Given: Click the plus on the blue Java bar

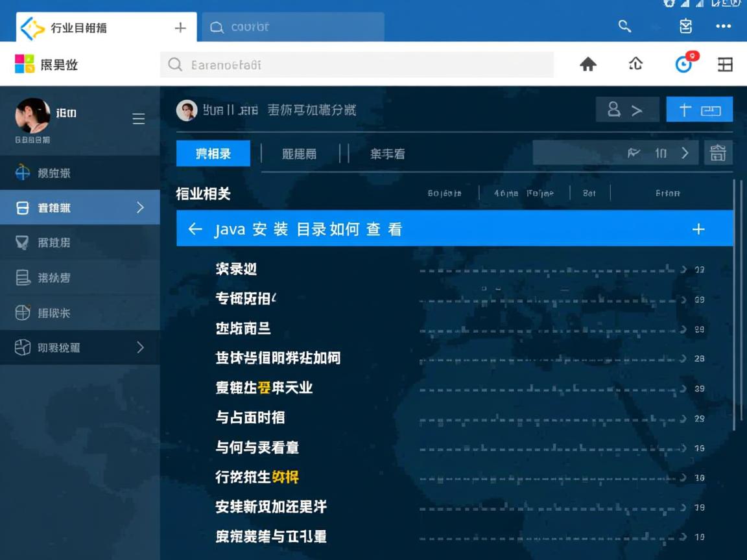Looking at the screenshot, I should pyautogui.click(x=699, y=229).
